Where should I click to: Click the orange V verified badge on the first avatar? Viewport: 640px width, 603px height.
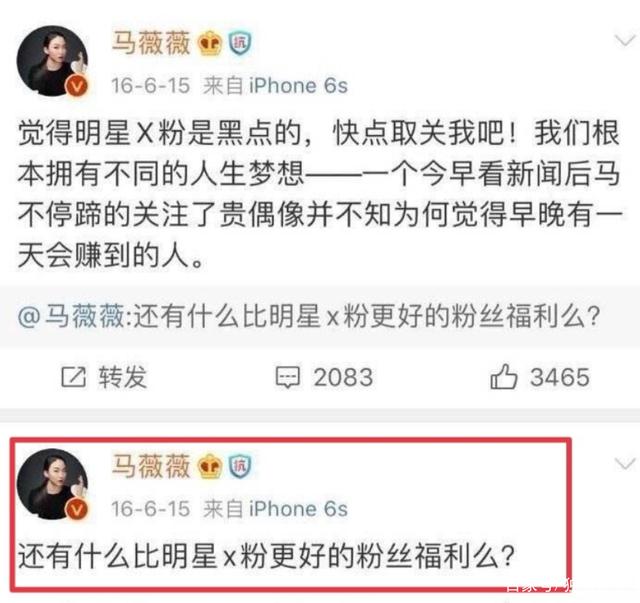pyautogui.click(x=78, y=86)
